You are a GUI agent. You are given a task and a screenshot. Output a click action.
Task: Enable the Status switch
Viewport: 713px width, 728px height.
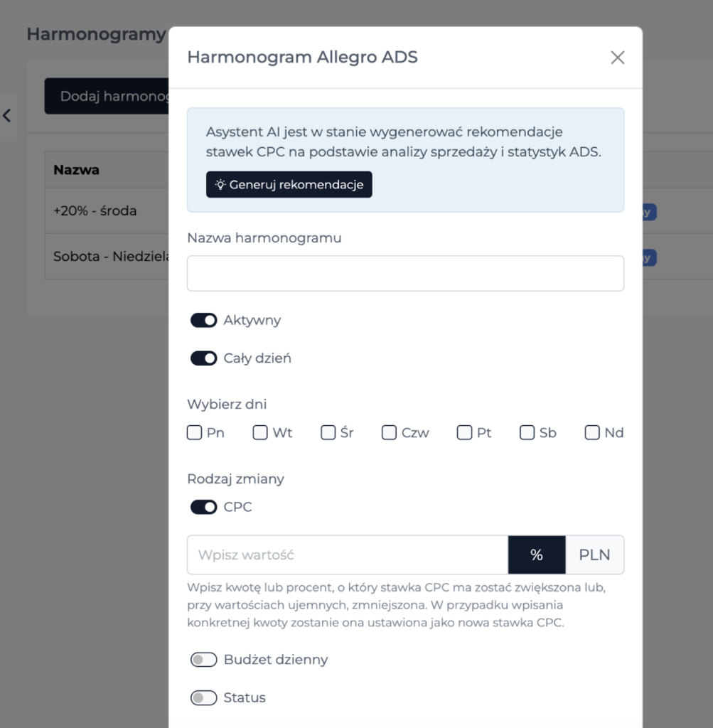tap(204, 698)
